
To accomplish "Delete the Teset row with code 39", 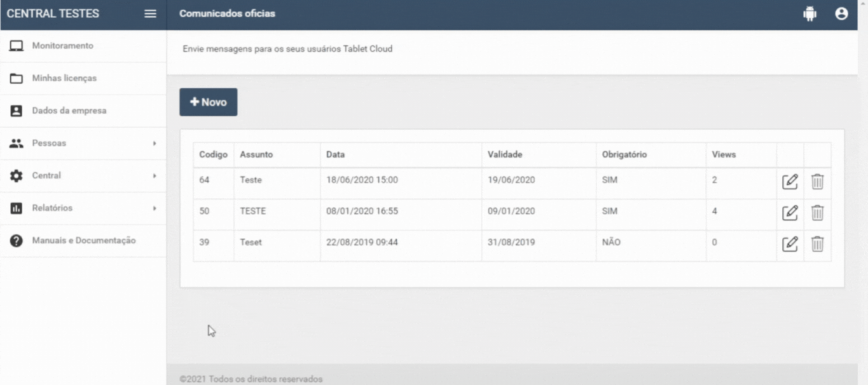I will click(x=817, y=244).
